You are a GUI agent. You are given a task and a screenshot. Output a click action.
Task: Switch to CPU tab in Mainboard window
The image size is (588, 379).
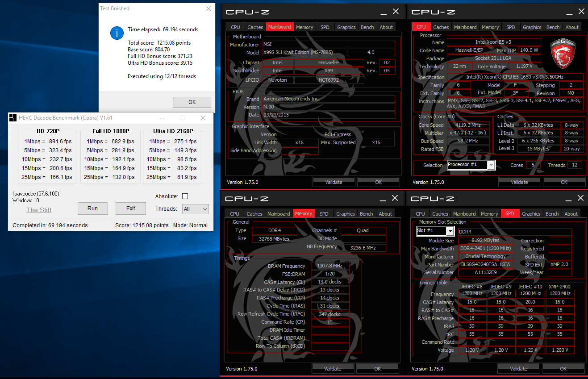pyautogui.click(x=235, y=27)
